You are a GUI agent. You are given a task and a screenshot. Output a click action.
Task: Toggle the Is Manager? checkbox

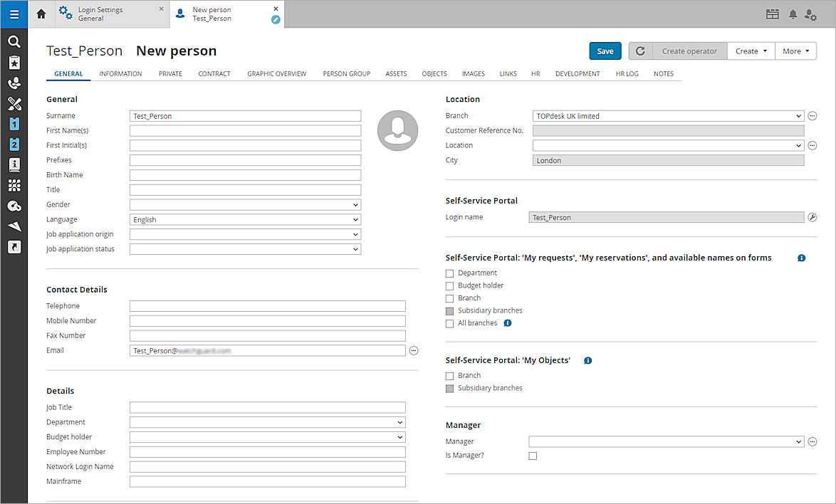click(533, 456)
